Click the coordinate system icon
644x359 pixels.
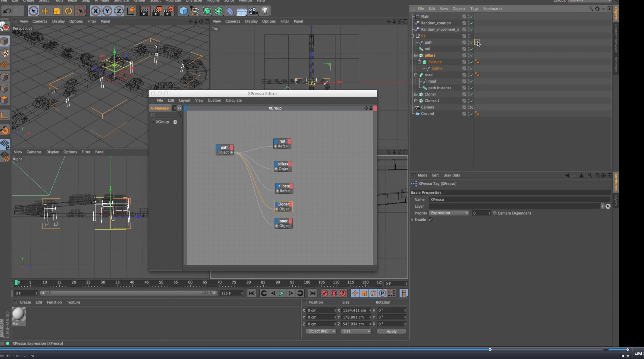point(131,11)
